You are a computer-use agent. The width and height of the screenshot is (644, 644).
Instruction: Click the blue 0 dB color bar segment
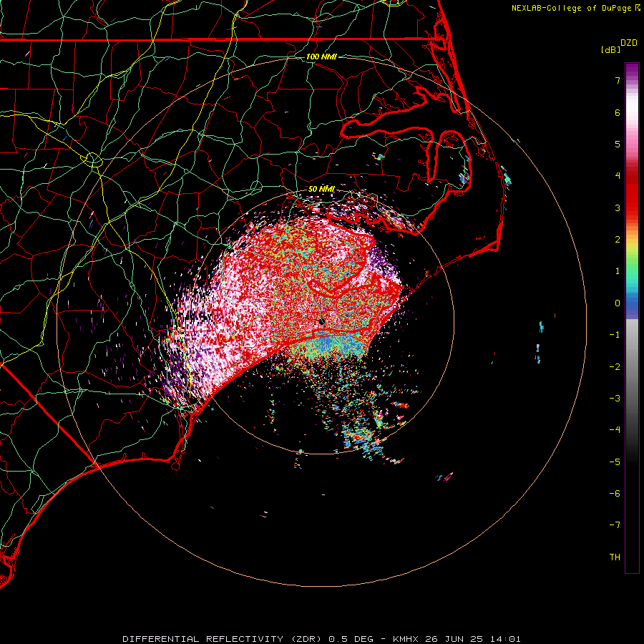(x=632, y=303)
